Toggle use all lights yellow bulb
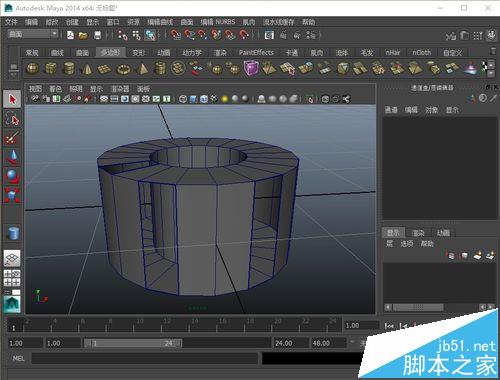Screen dimensions: 500x380 [x=225, y=99]
